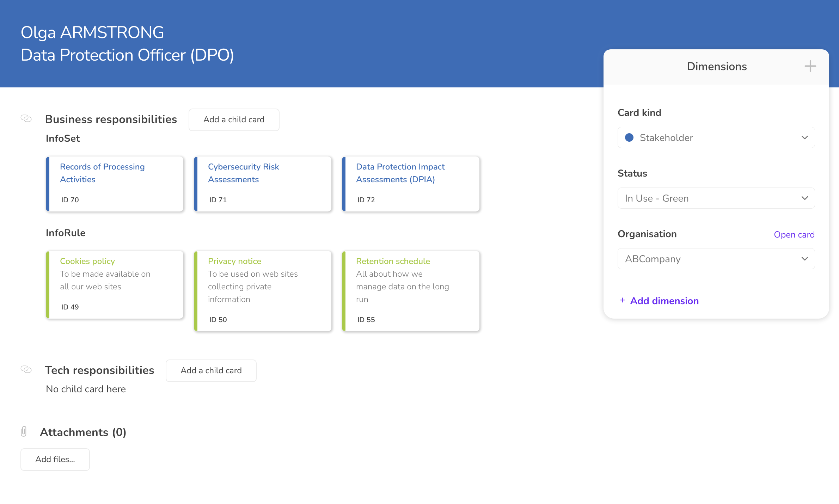Open the Cybersecurity Risk Assessments card

263,183
